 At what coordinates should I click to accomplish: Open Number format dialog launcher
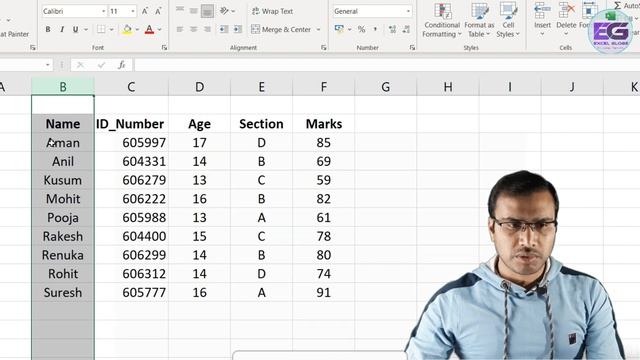coord(412,48)
